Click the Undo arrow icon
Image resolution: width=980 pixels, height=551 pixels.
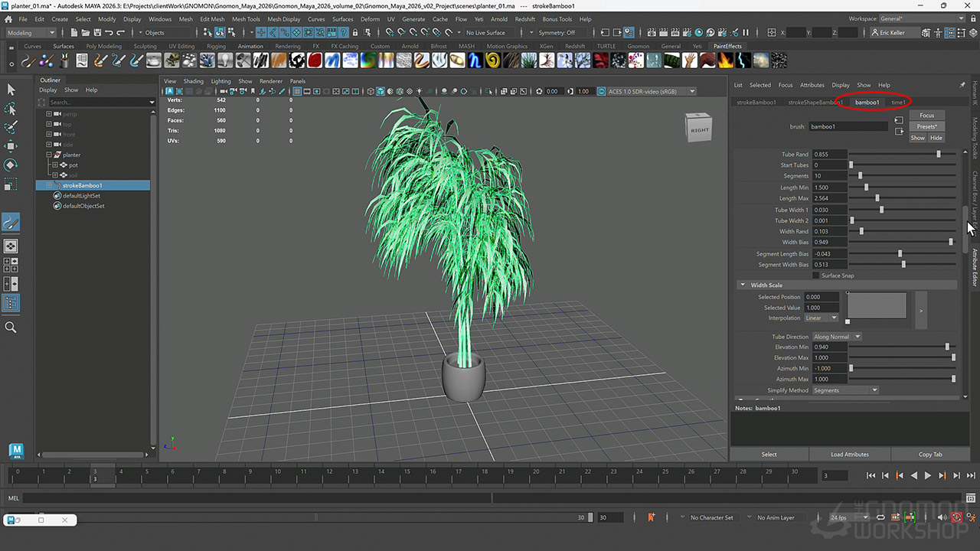click(109, 33)
